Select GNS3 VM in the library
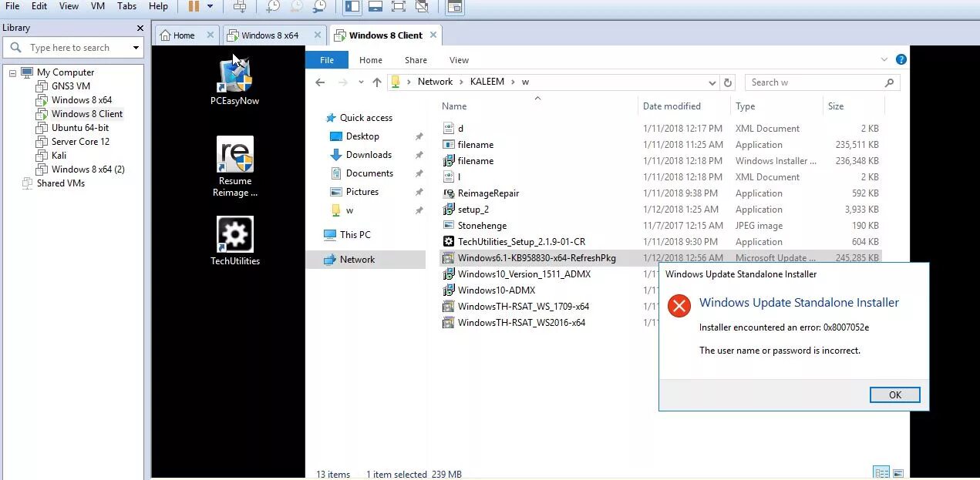The height and width of the screenshot is (480, 980). 70,86
